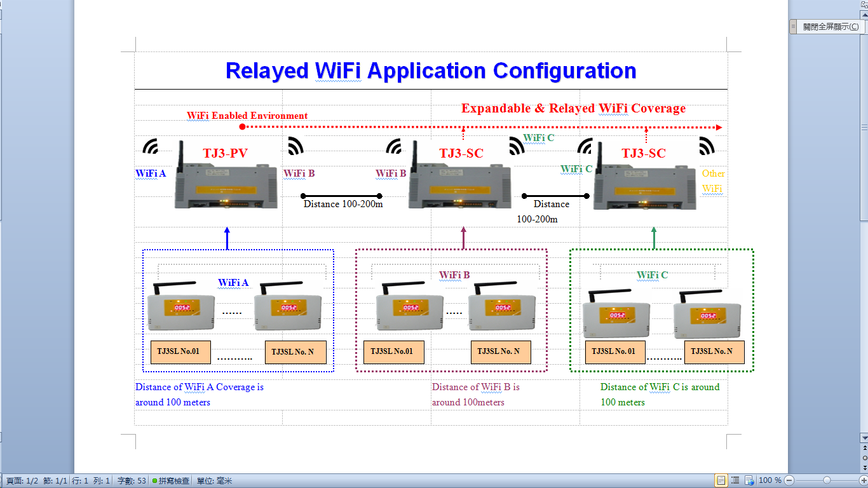This screenshot has width=868, height=488.
Task: Click the vertical scrollbar down arrow
Action: 864,438
